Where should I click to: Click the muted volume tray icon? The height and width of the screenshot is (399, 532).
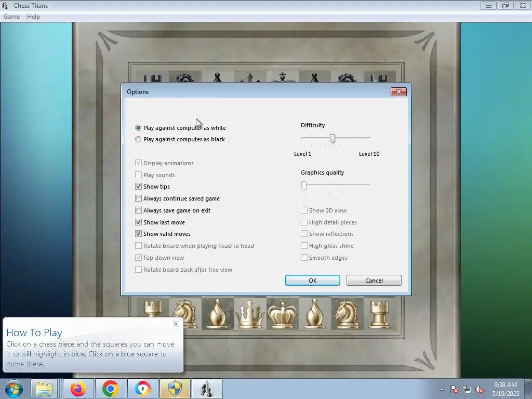pyautogui.click(x=480, y=389)
